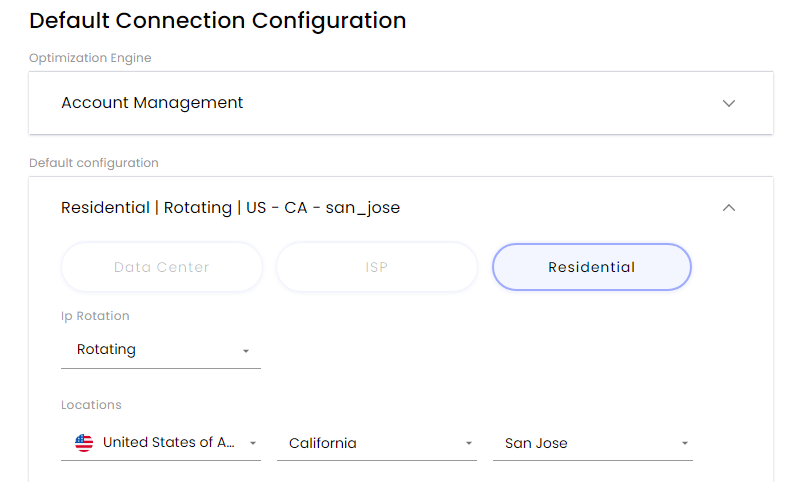Select the Residential proxy type

point(591,267)
